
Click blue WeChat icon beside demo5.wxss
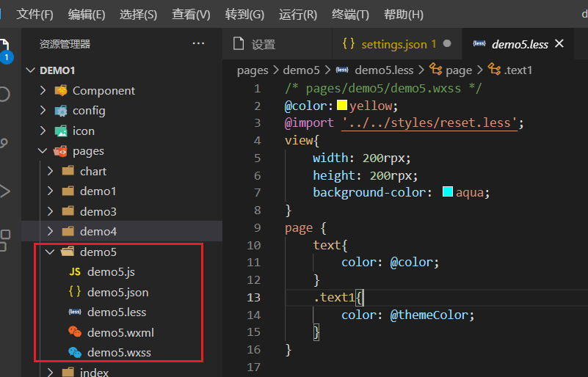(75, 352)
